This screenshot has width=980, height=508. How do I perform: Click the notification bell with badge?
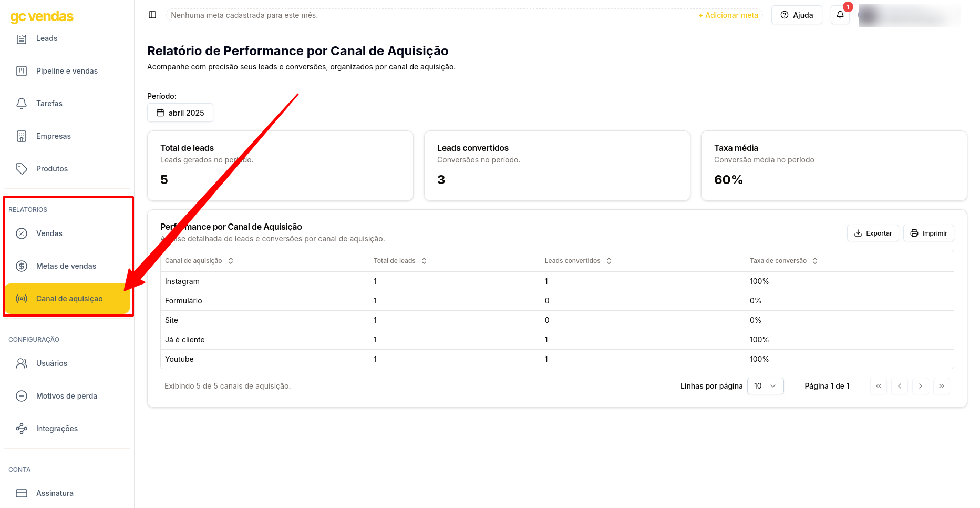pyautogui.click(x=839, y=15)
